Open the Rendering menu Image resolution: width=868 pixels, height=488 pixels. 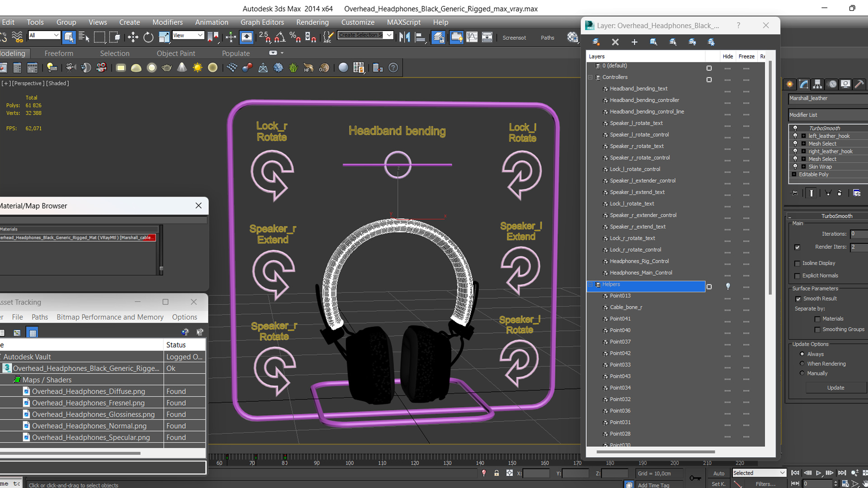tap(312, 22)
